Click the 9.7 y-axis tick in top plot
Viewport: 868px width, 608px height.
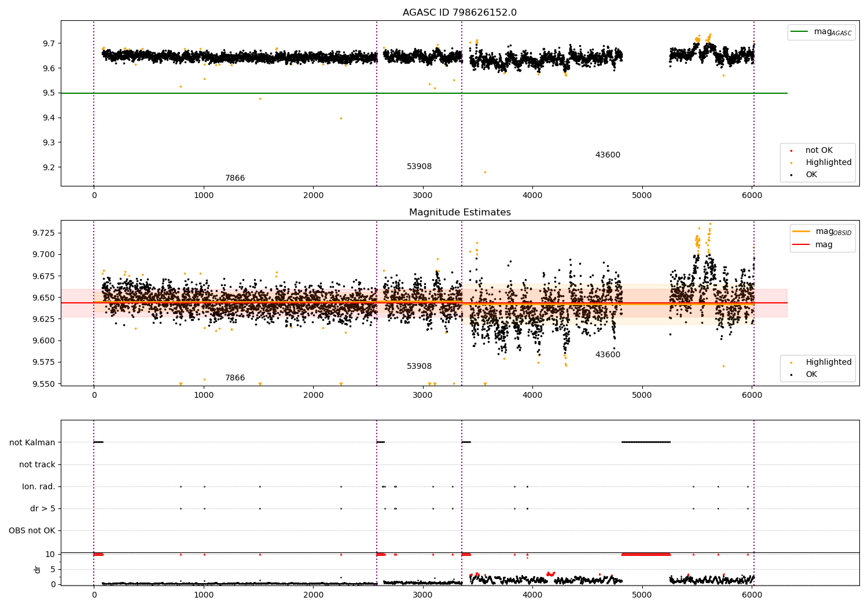[50, 43]
